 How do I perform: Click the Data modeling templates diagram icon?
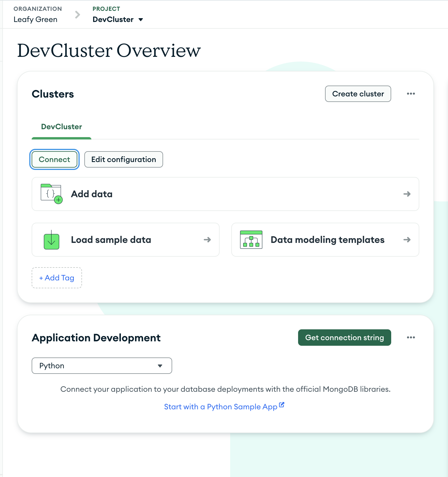(x=251, y=240)
